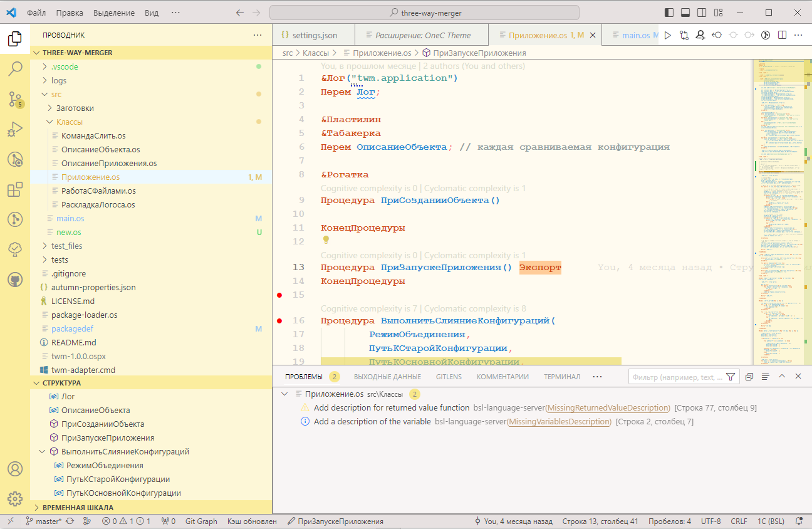Switch to Расширение: OneC Theme tab

pos(422,35)
